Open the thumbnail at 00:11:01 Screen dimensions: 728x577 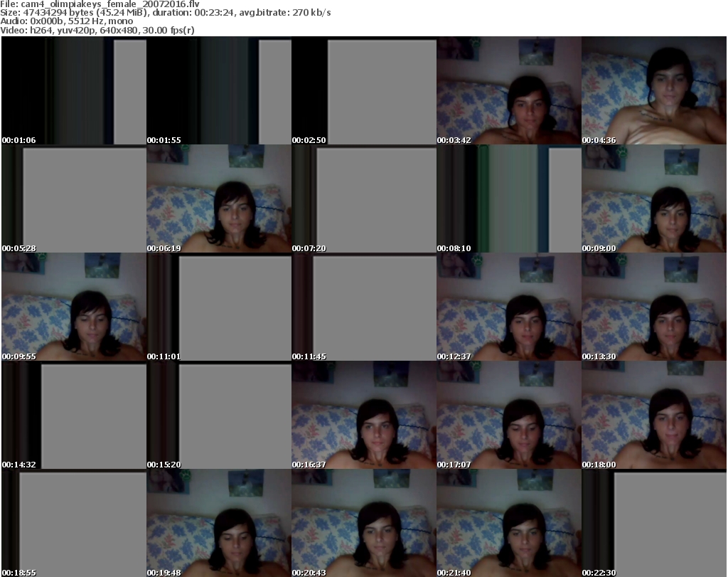click(x=219, y=307)
